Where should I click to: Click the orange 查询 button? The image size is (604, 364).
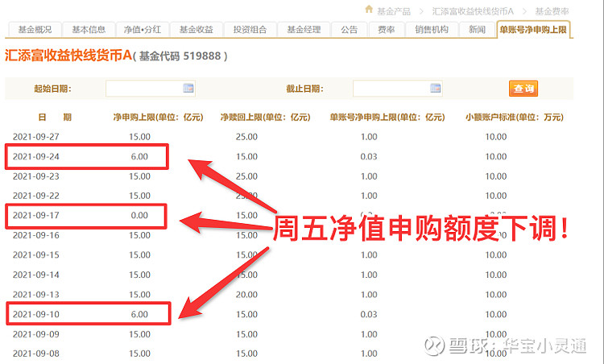pyautogui.click(x=523, y=89)
